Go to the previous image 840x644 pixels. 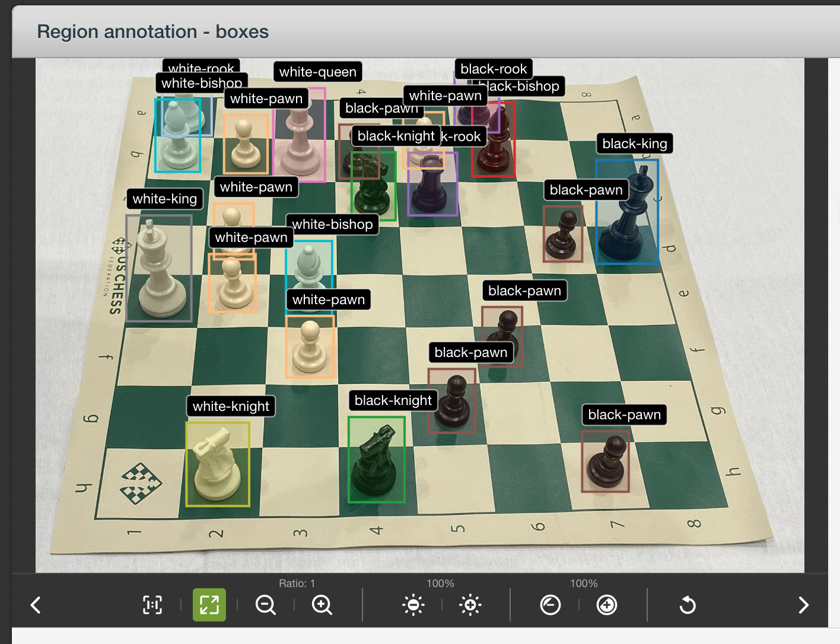pyautogui.click(x=36, y=605)
